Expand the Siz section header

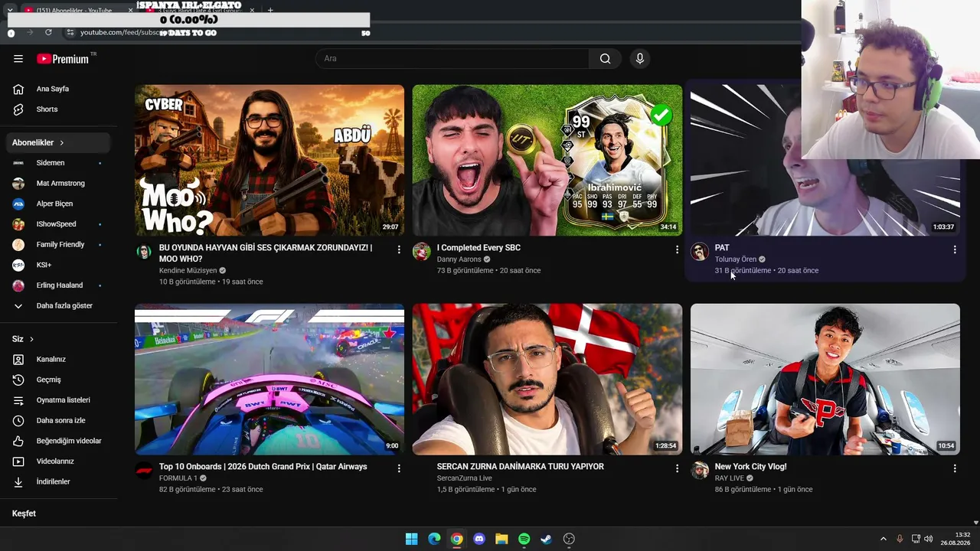[x=23, y=339]
